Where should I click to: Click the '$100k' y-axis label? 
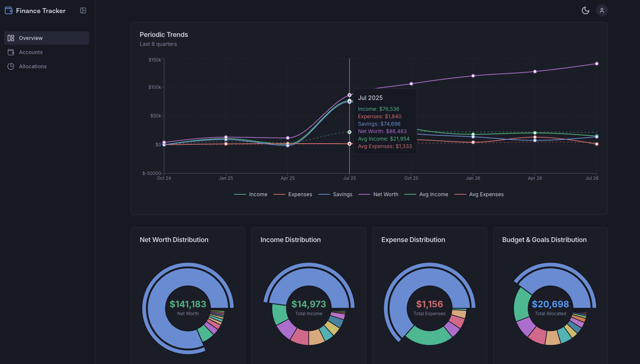pyautogui.click(x=155, y=87)
